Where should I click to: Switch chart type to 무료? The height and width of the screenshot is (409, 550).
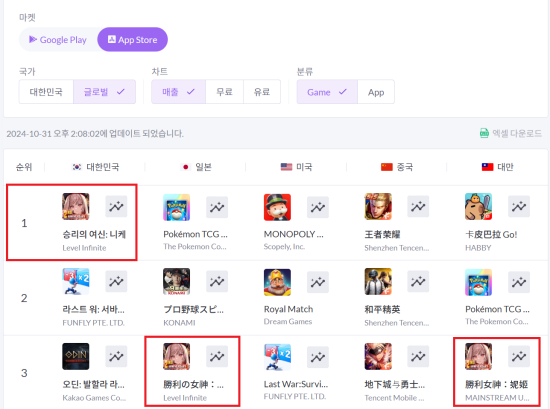(224, 92)
